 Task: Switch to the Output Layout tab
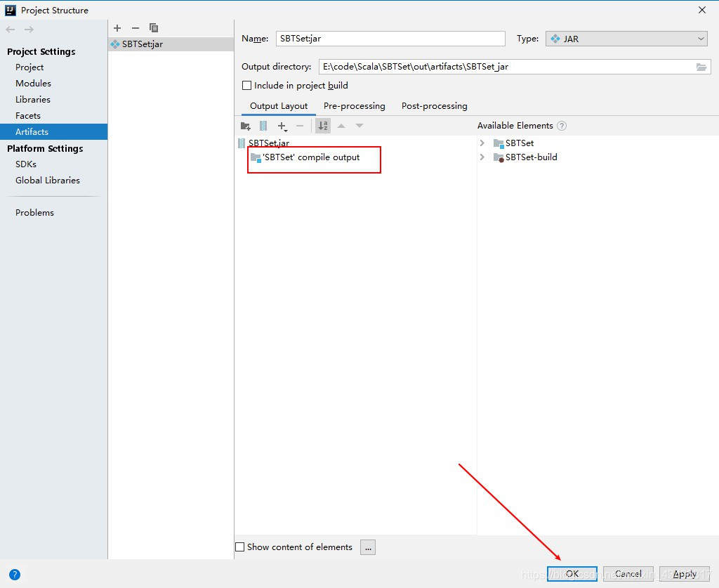(x=278, y=106)
